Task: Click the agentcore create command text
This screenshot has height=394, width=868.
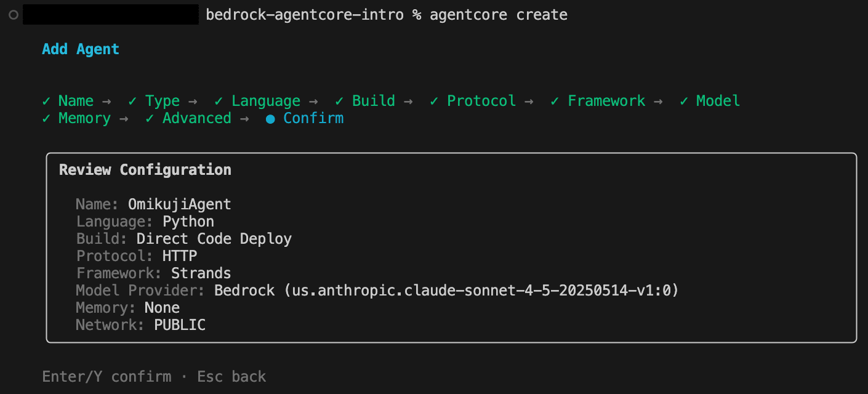Action: 499,15
